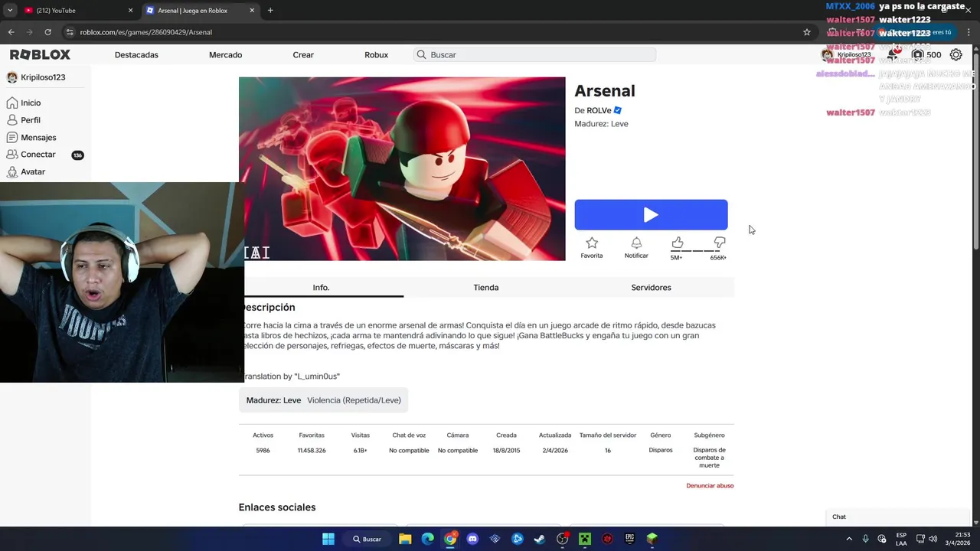Open Discord from taskbar
Screen dimensions: 980x551
pos(472,539)
